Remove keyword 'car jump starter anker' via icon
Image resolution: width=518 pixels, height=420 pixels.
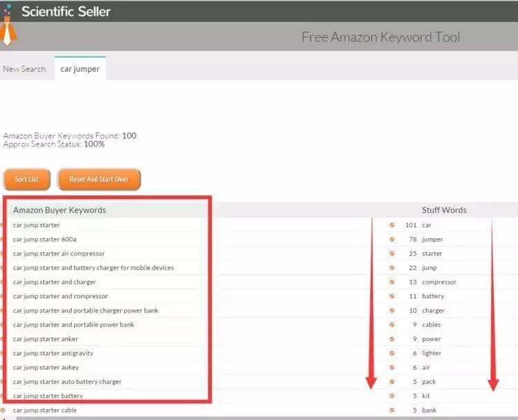point(2,338)
